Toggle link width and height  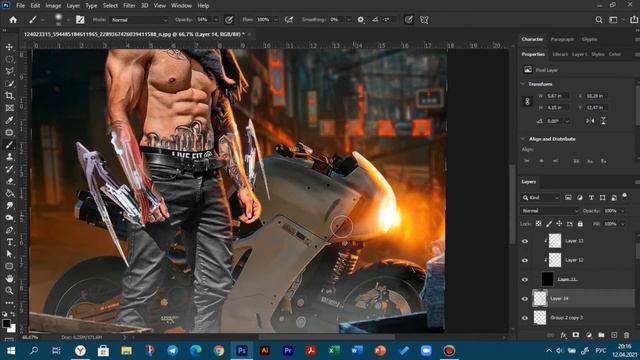tap(527, 102)
